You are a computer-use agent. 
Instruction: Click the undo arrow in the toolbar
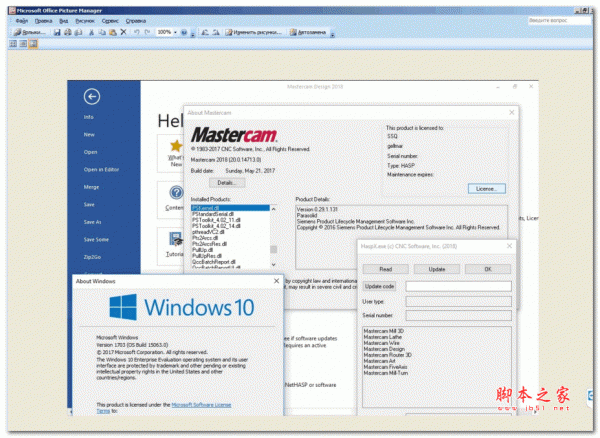(135, 32)
